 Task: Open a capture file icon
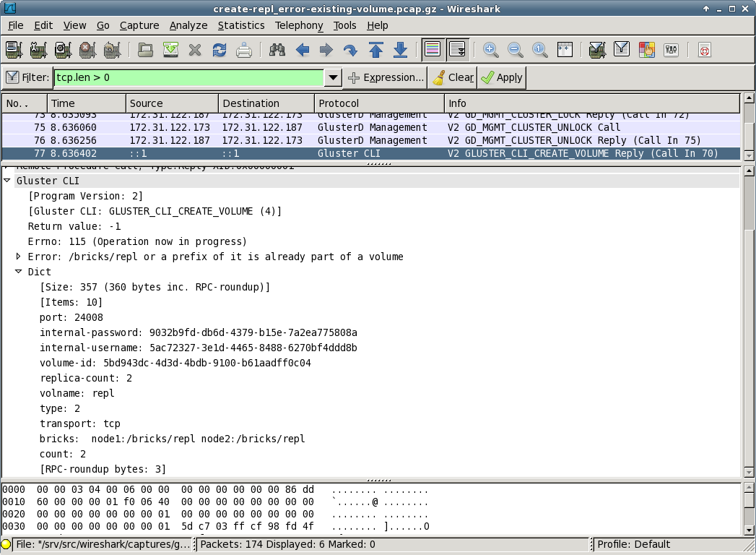(x=145, y=50)
